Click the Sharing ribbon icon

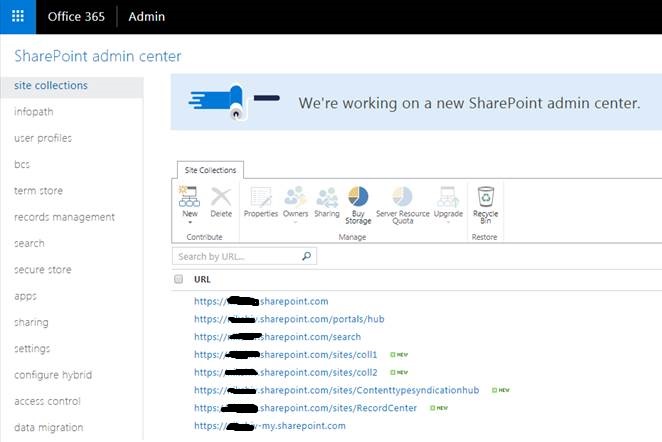(327, 197)
